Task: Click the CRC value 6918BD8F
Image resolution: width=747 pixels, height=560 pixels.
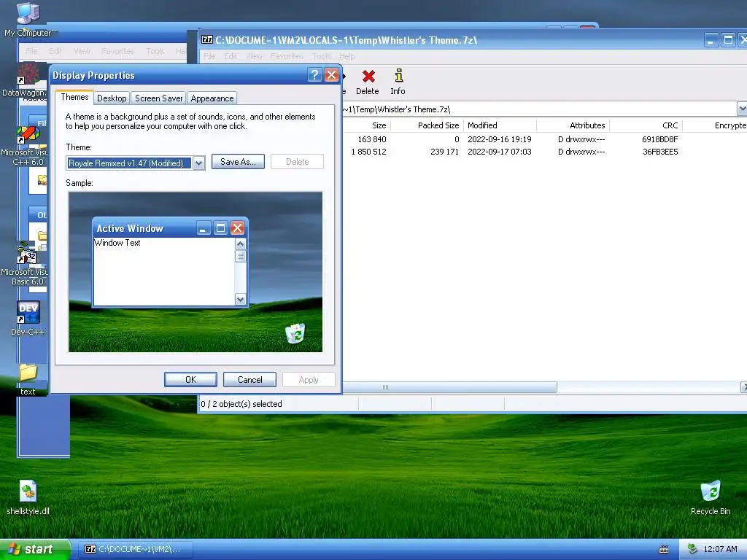Action: point(659,139)
